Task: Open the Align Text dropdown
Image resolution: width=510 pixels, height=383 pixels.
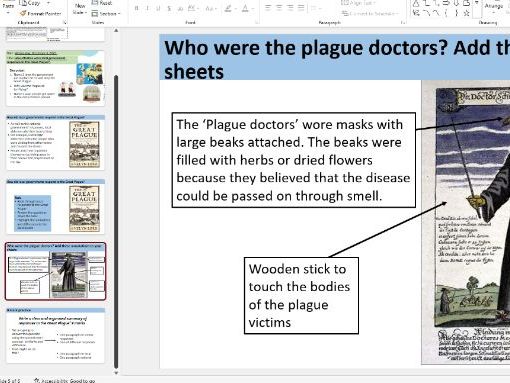Action: click(x=358, y=3)
